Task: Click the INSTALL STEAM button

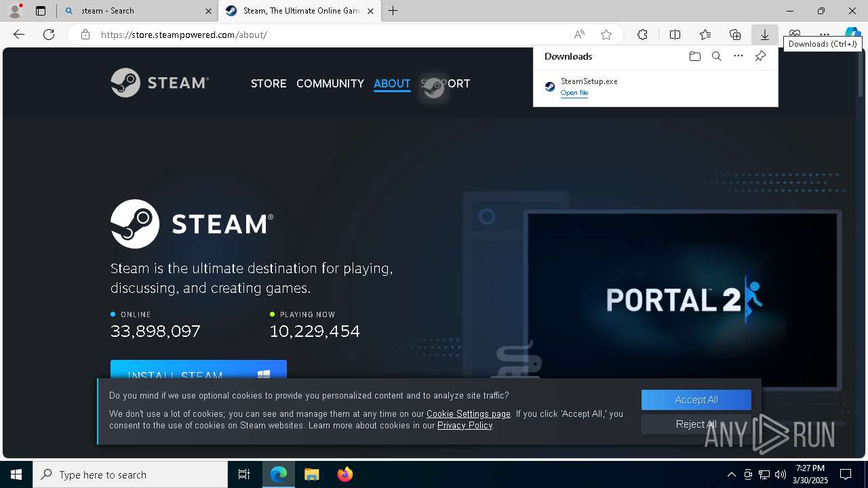Action: click(199, 369)
